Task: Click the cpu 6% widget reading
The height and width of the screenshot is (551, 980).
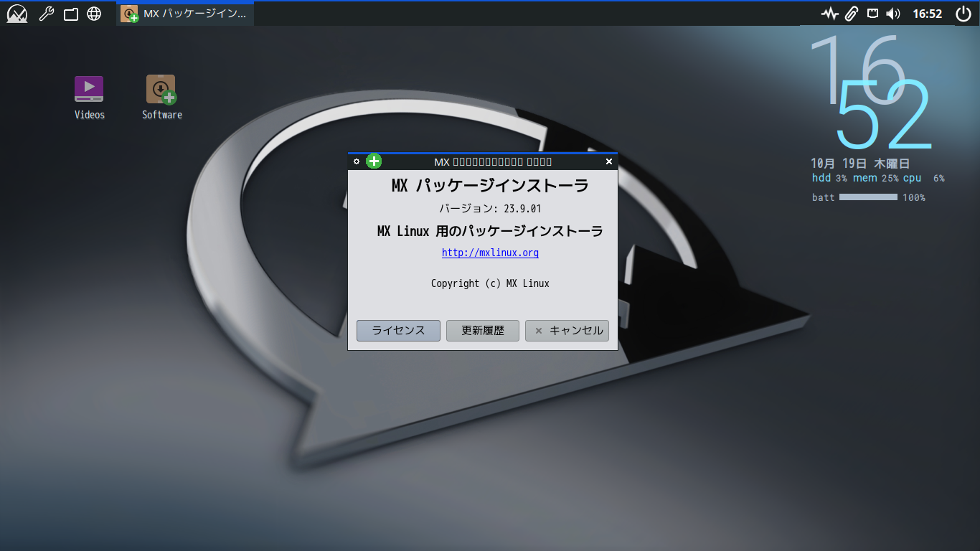Action: pos(924,178)
